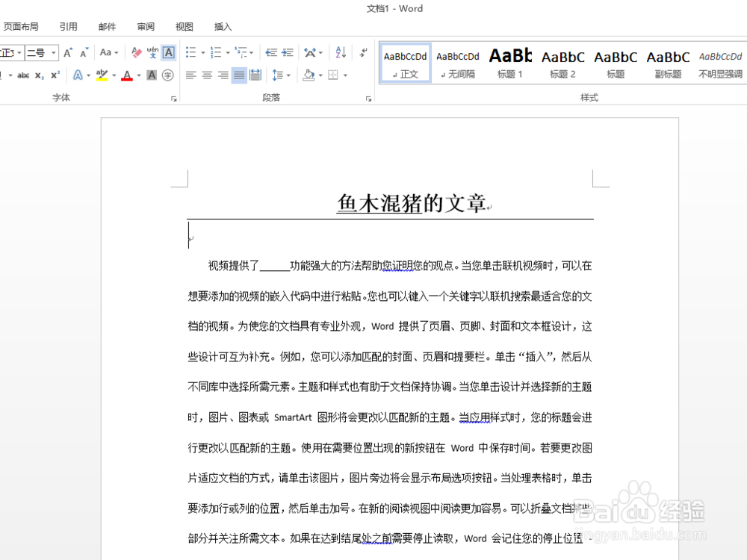Switch to the 视图 tab

point(185,27)
